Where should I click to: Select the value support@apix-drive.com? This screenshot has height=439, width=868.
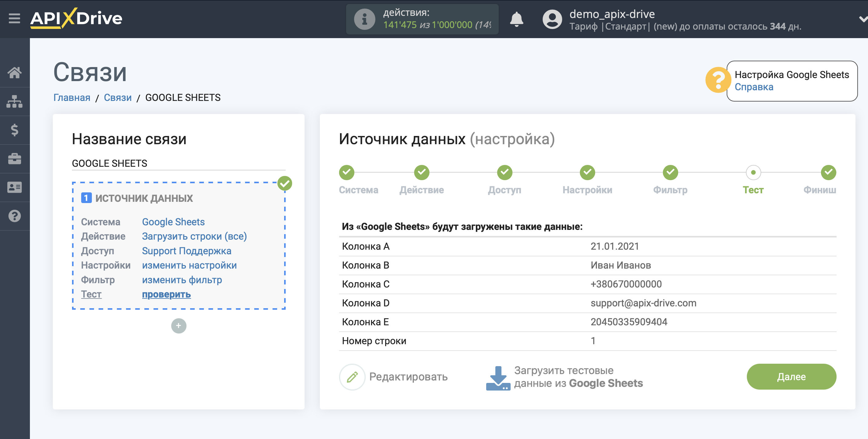(643, 303)
